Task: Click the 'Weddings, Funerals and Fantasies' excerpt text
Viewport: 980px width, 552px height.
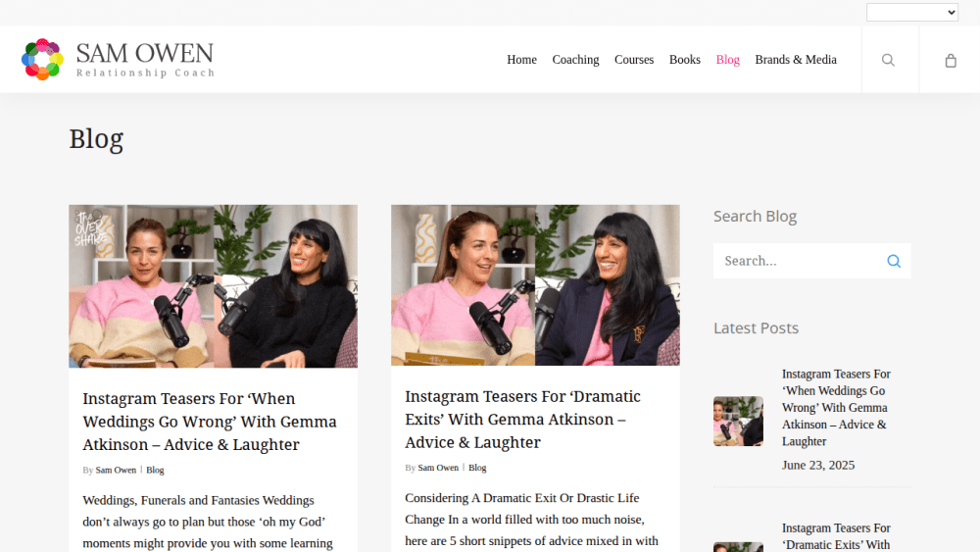Action: 208,522
